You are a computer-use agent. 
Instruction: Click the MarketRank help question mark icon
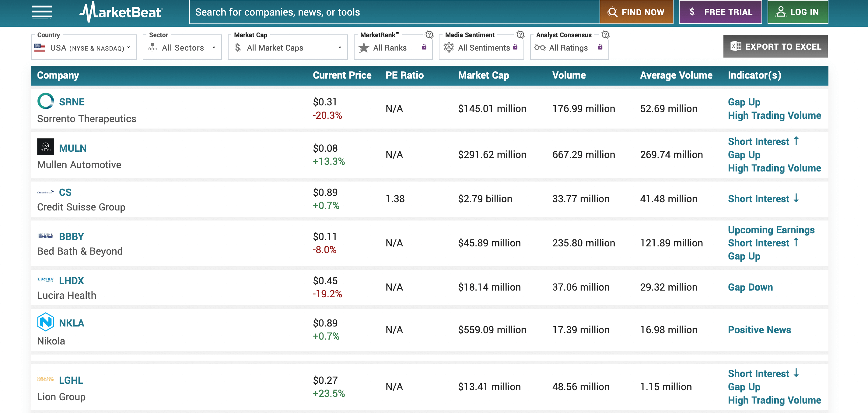click(429, 34)
